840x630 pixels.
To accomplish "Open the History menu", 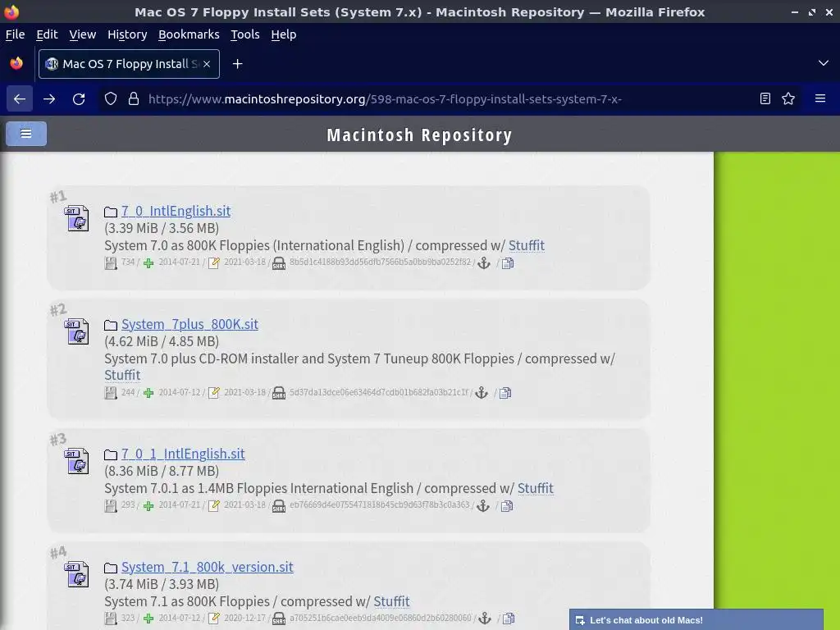I will pyautogui.click(x=127, y=34).
